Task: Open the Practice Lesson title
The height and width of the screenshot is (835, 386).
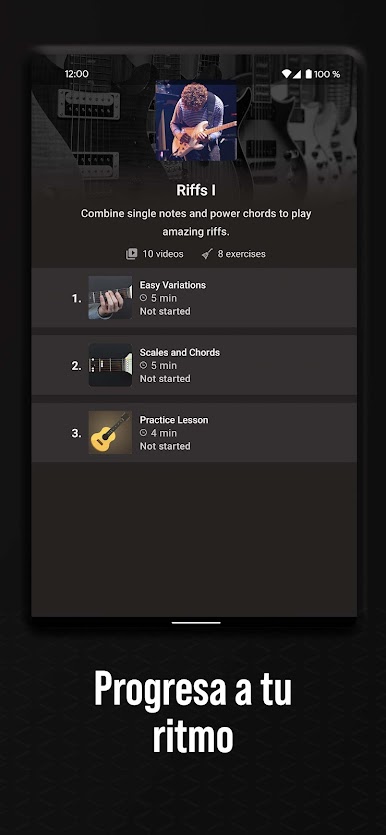Action: coord(174,420)
